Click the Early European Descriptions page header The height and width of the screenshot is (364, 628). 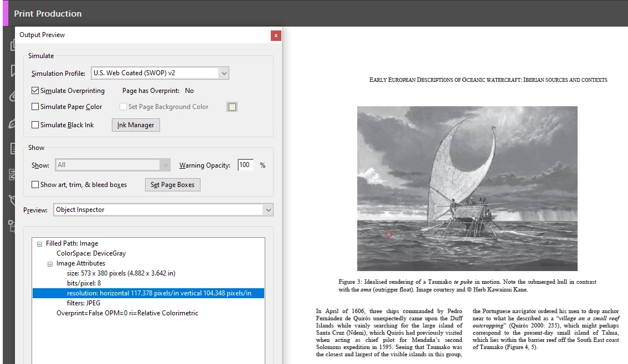click(x=488, y=80)
